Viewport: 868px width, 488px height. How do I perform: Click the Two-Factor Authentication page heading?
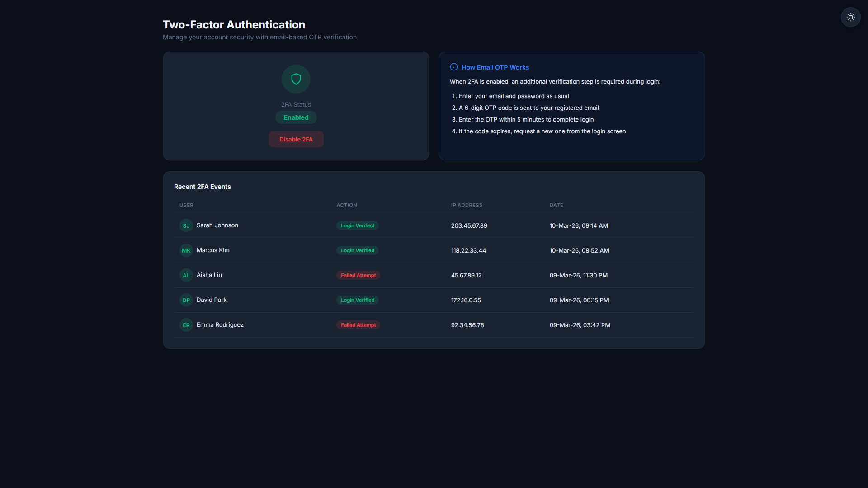(234, 24)
